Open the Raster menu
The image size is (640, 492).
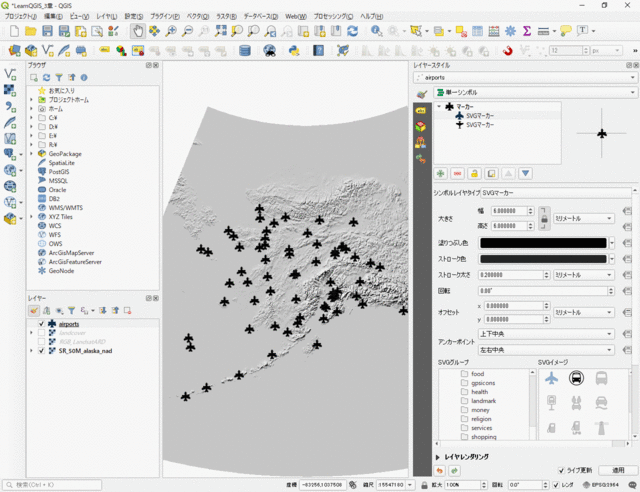pyautogui.click(x=226, y=16)
